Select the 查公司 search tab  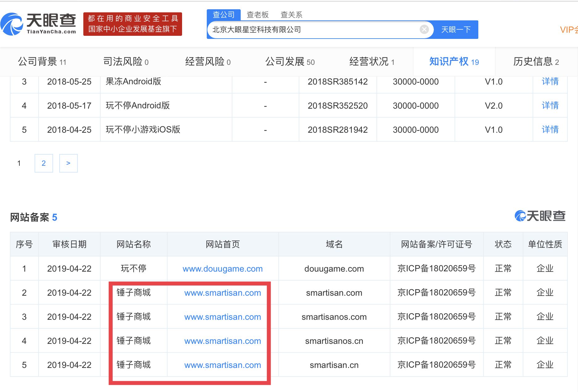pos(223,15)
